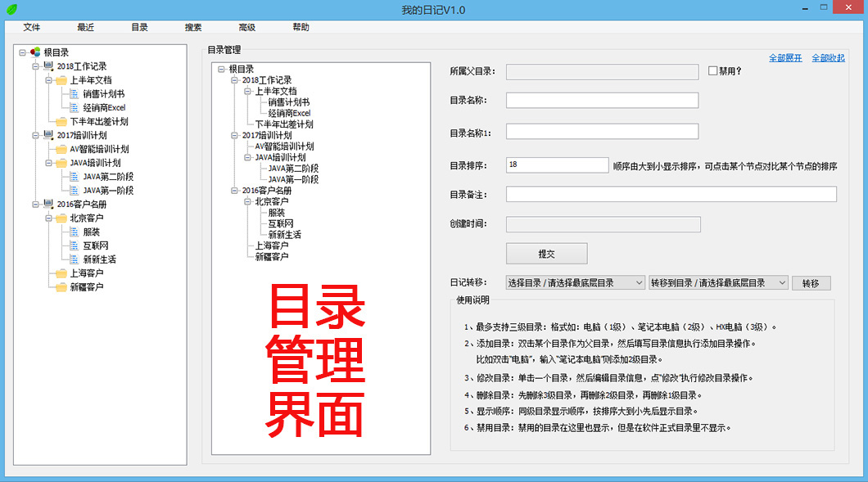
Task: Click the 目录名称1 input field
Action: (603, 131)
